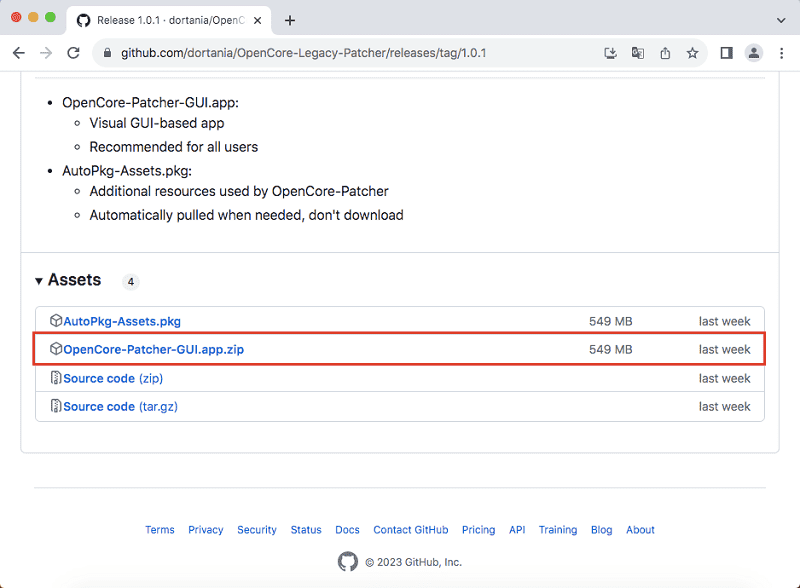Click the '© 2023 GitHub, Inc.' text
Image resolution: width=800 pixels, height=588 pixels.
[414, 562]
